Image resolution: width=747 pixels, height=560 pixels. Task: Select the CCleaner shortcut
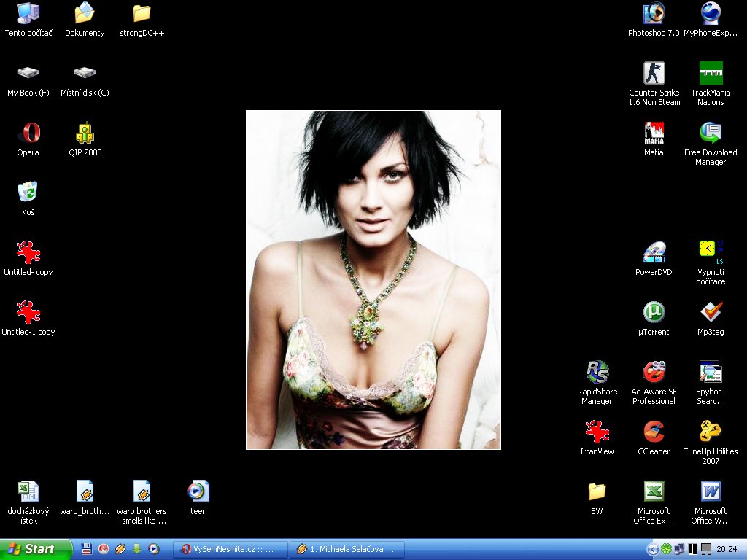tap(654, 432)
